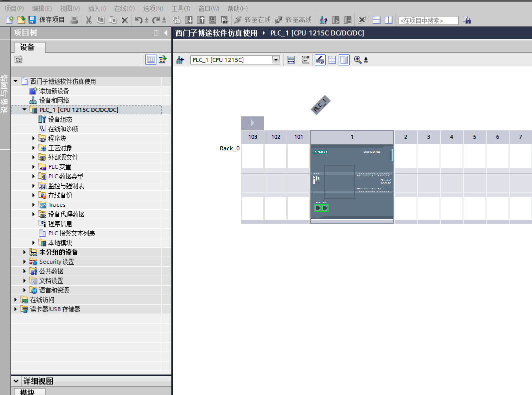
Task: Click the accessible devices icon
Action: pyautogui.click(x=323, y=20)
